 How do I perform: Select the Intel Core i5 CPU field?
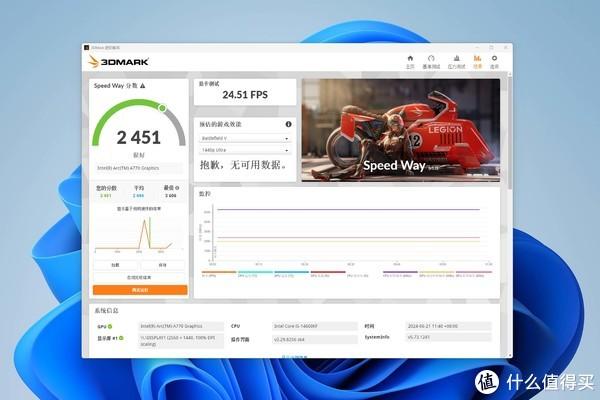tap(315, 326)
